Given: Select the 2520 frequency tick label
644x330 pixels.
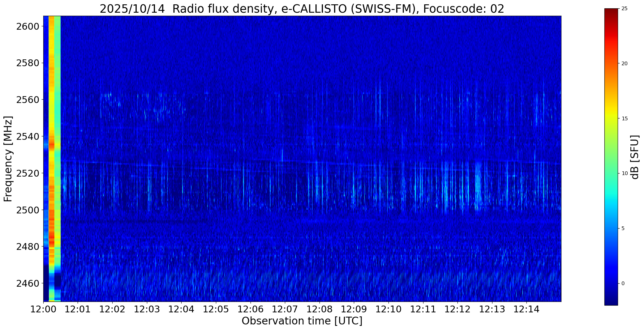Looking at the screenshot, I should [28, 173].
